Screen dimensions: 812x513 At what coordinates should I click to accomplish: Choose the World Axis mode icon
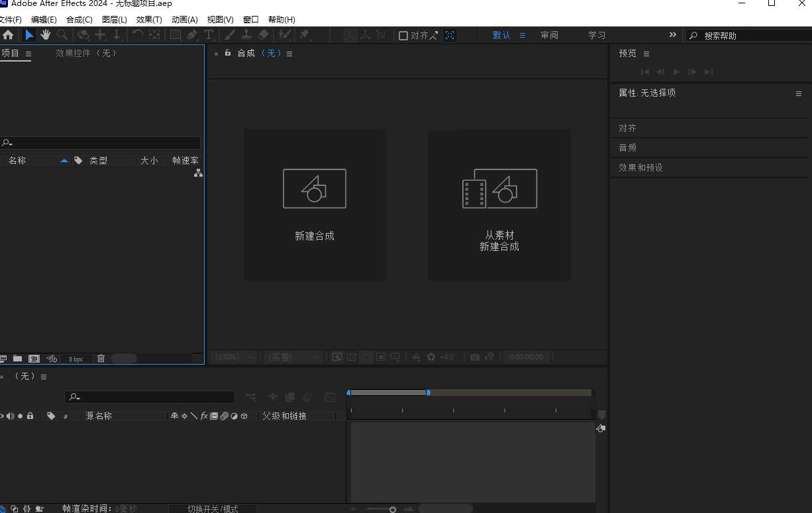(x=365, y=35)
